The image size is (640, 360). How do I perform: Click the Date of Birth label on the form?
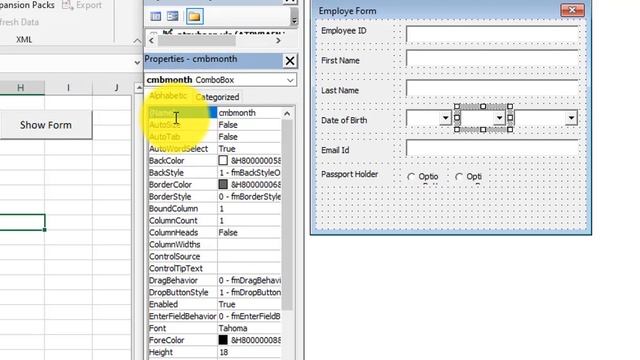(x=344, y=120)
